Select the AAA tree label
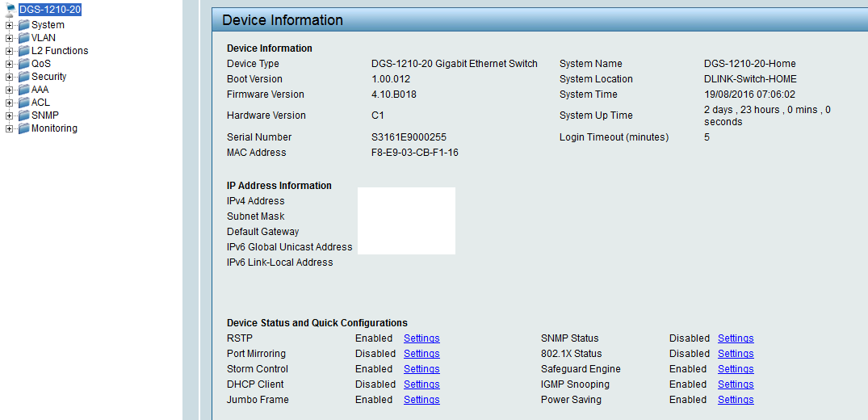This screenshot has width=868, height=420. (40, 90)
